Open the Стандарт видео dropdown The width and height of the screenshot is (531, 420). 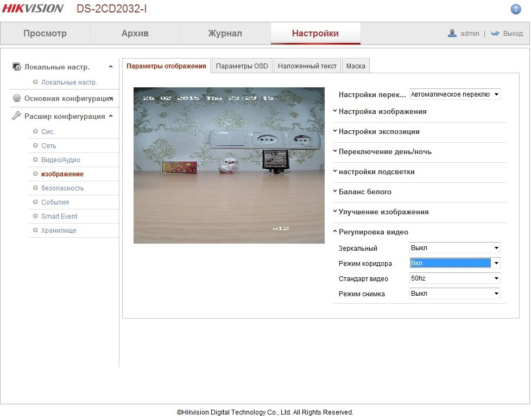click(x=454, y=278)
